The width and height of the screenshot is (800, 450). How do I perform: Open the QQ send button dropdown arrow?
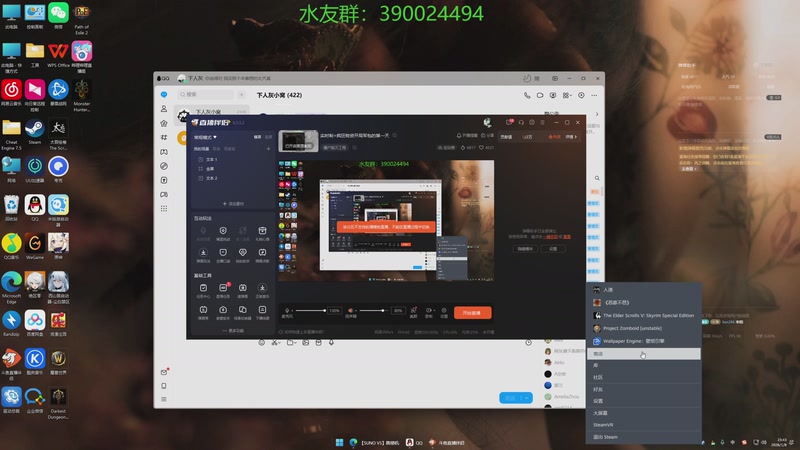tap(527, 398)
